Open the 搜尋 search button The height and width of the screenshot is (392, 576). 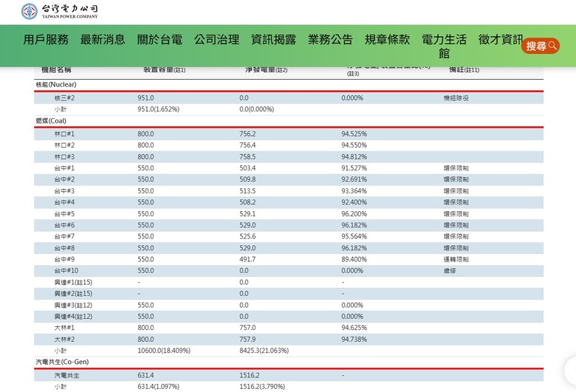(x=541, y=46)
